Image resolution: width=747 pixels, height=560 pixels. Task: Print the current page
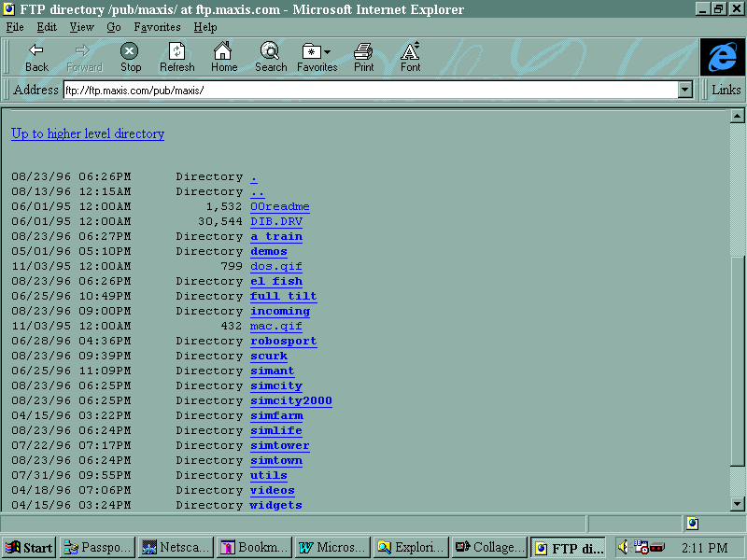pyautogui.click(x=363, y=57)
